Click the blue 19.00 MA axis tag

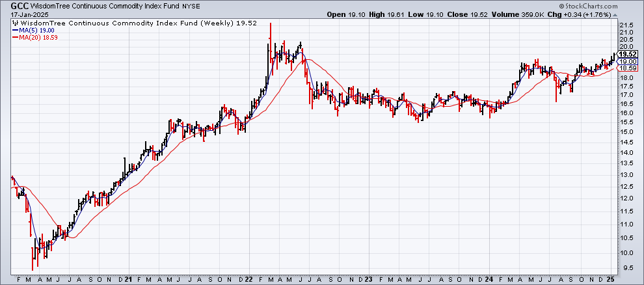(x=628, y=61)
